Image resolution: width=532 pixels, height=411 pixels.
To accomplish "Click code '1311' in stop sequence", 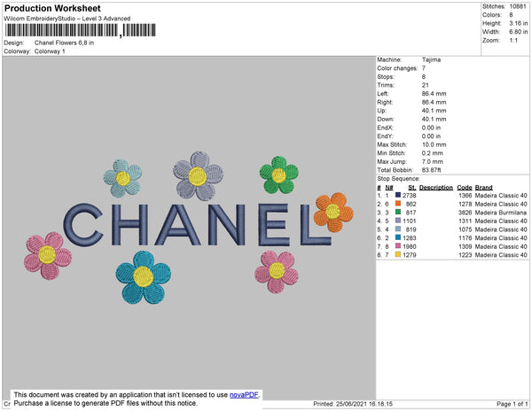I will 465,221.
